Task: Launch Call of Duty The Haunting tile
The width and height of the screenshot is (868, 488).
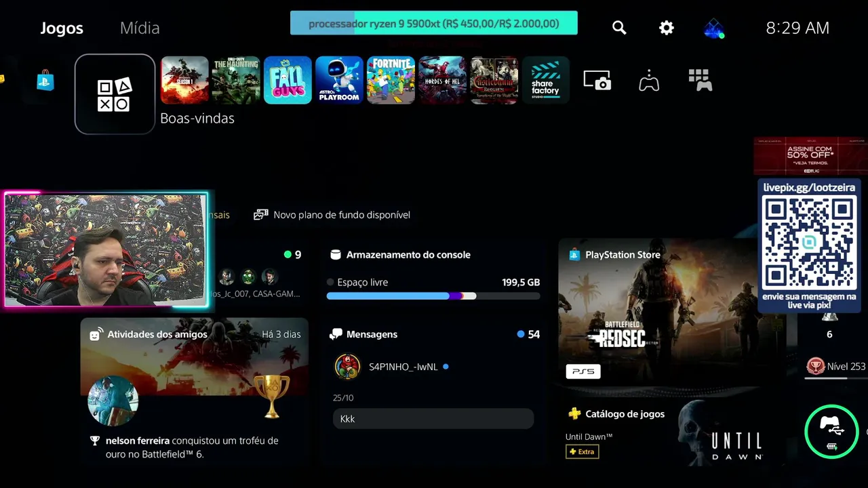Action: point(236,80)
